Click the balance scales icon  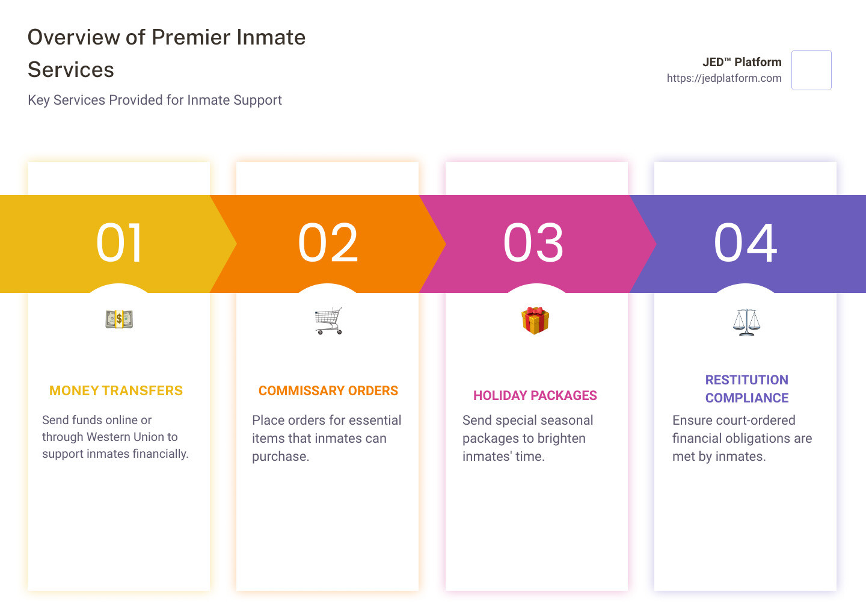point(746,322)
